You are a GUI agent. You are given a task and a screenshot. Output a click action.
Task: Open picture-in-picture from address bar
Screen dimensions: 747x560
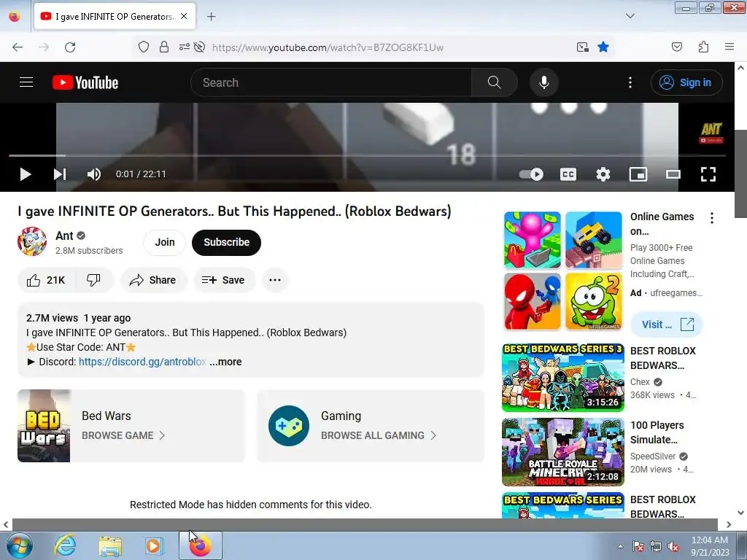[583, 47]
